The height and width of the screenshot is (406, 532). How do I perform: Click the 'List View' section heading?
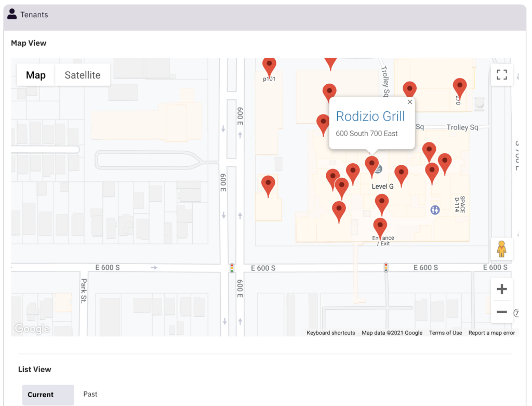coord(35,369)
